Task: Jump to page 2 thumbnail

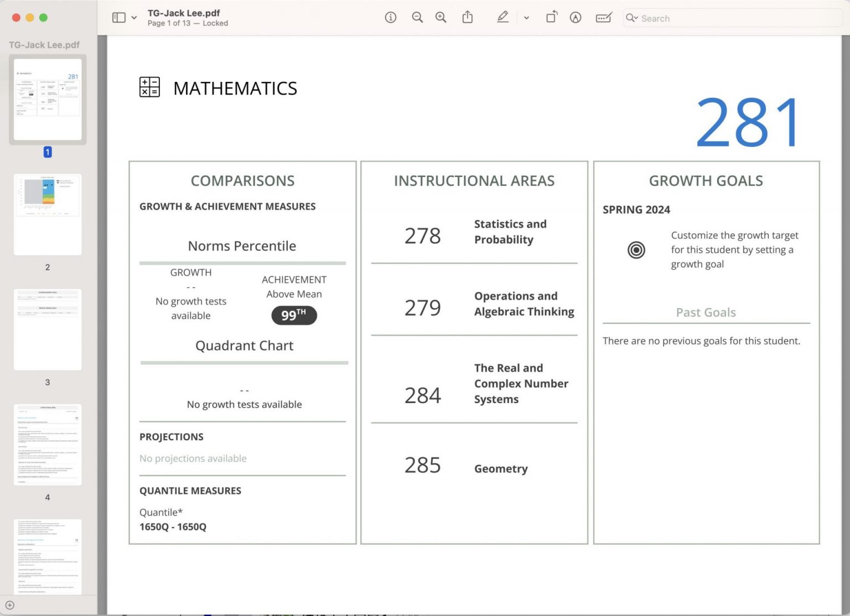Action: [x=48, y=215]
